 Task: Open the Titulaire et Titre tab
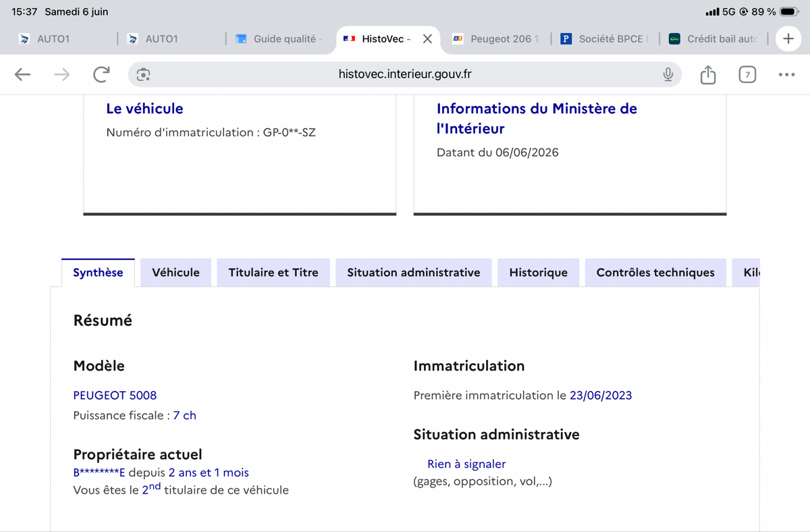tap(273, 273)
